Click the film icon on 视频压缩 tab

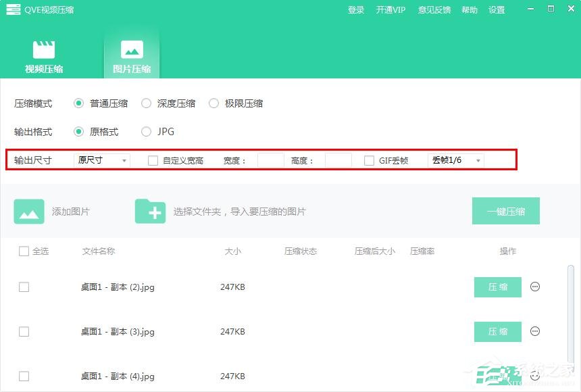point(45,47)
